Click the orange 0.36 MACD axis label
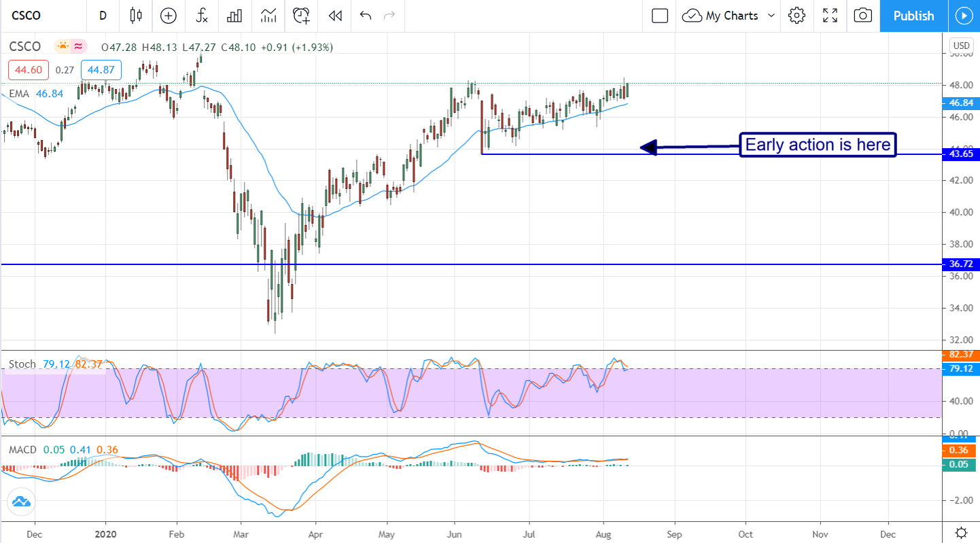Viewport: 980px width, 543px height. pyautogui.click(x=960, y=451)
